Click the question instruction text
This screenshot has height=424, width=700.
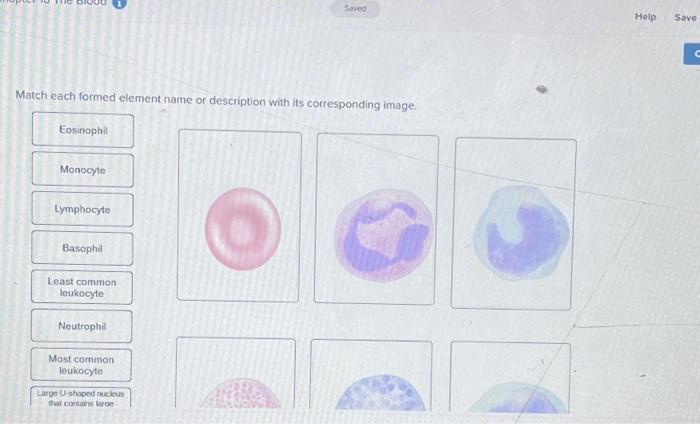tap(216, 100)
